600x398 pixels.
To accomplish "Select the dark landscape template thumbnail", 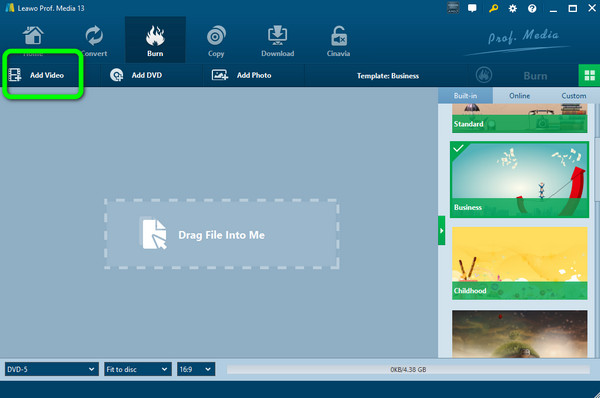I will (519, 334).
